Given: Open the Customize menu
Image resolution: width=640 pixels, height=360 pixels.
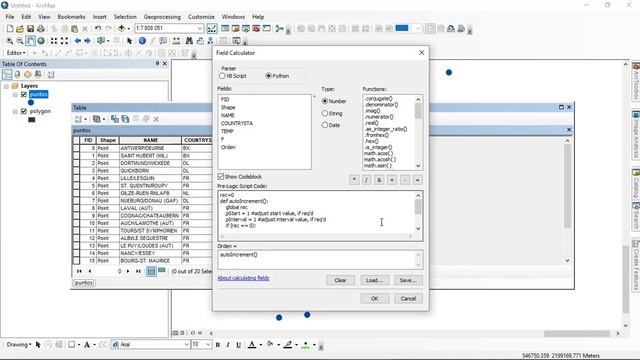Looking at the screenshot, I should (x=201, y=17).
